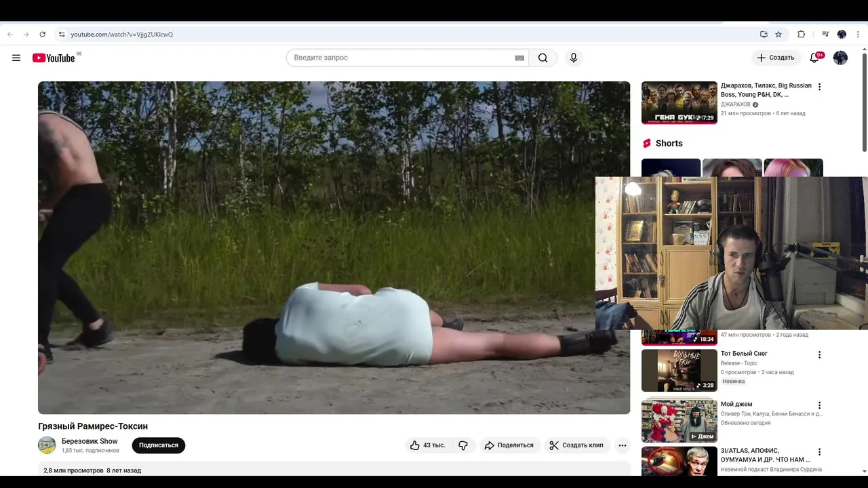868x488 pixels.
Task: Open the Мой джем title link
Action: [736, 404]
